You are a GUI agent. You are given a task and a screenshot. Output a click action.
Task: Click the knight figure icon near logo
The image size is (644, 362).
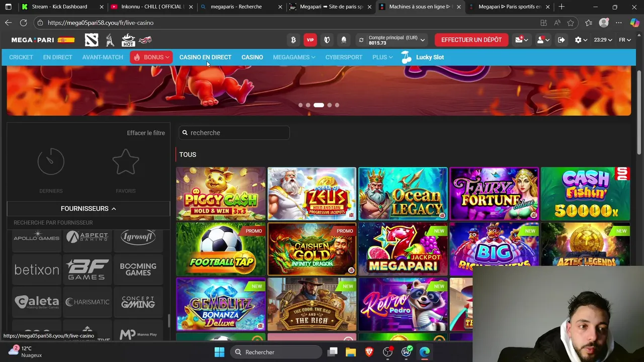[110, 40]
